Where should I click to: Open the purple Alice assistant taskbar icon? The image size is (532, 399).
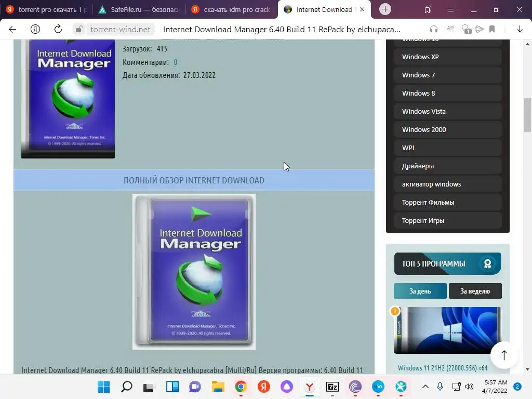287,387
